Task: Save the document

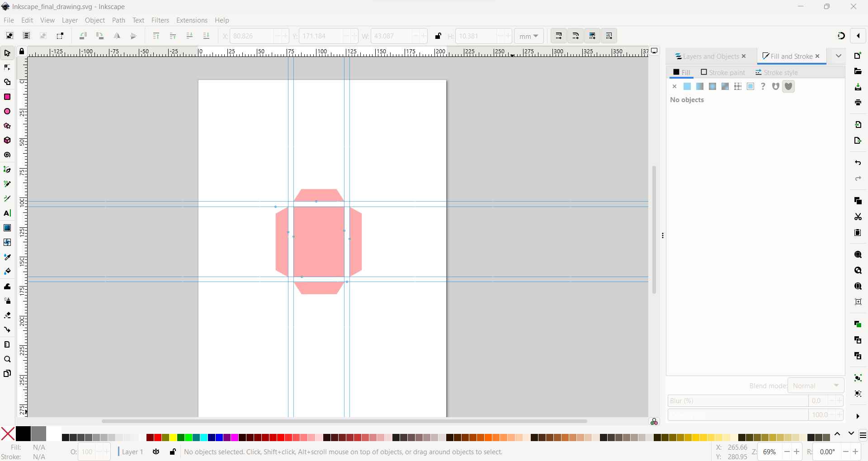Action: pos(858,87)
